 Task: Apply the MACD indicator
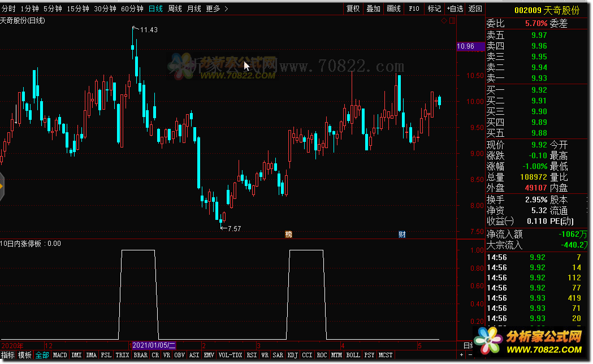click(x=60, y=355)
